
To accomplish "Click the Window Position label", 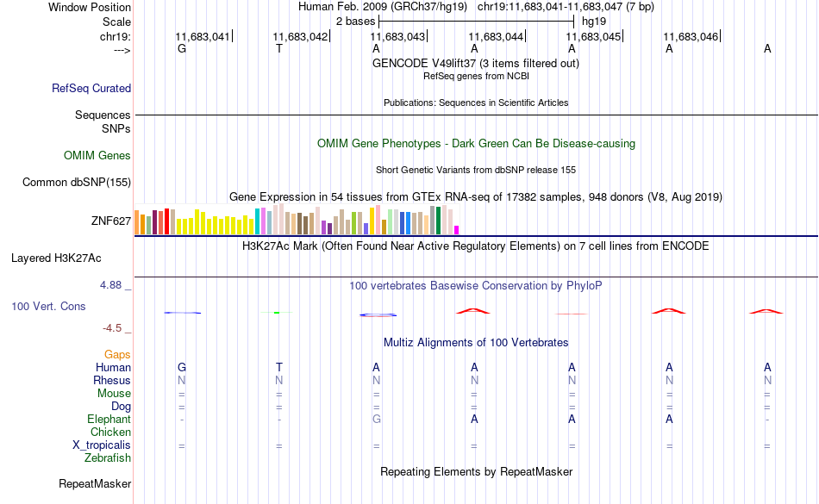I will click(x=90, y=7).
